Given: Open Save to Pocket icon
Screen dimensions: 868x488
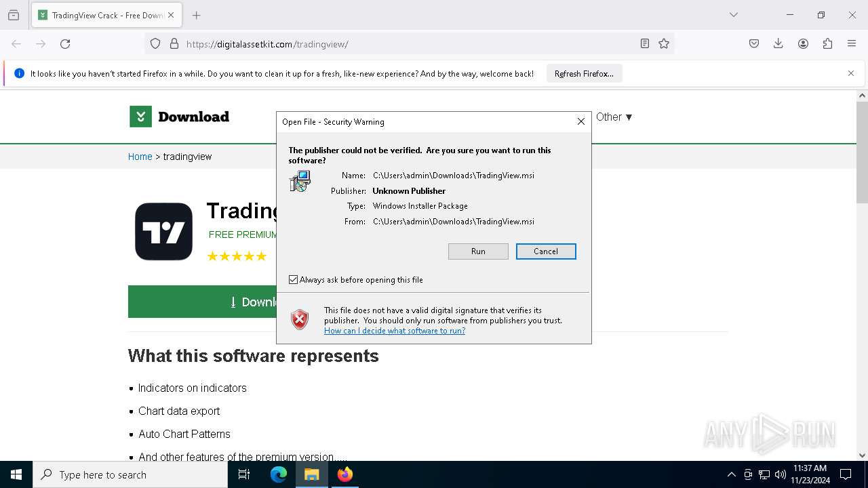Looking at the screenshot, I should (754, 44).
